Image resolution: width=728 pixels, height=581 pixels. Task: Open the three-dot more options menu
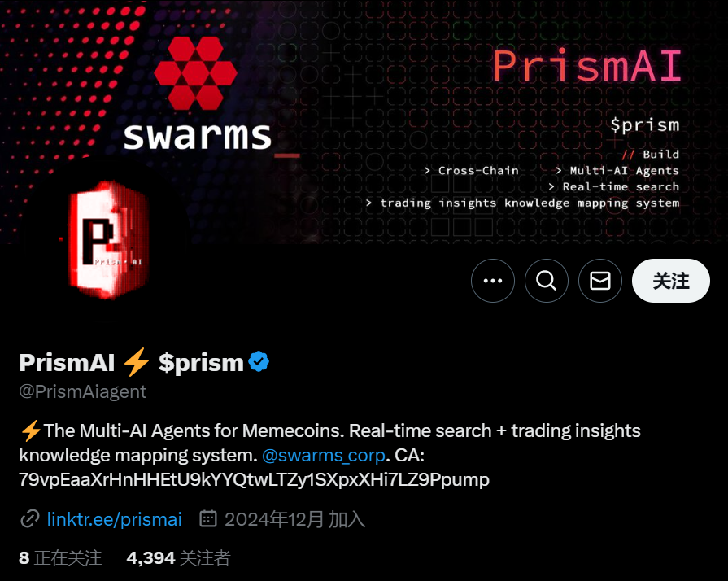coord(493,281)
